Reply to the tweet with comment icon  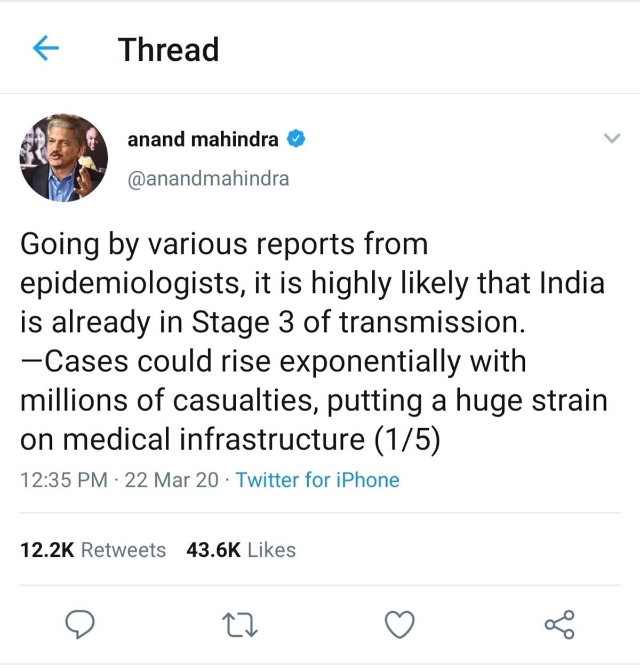[80, 625]
